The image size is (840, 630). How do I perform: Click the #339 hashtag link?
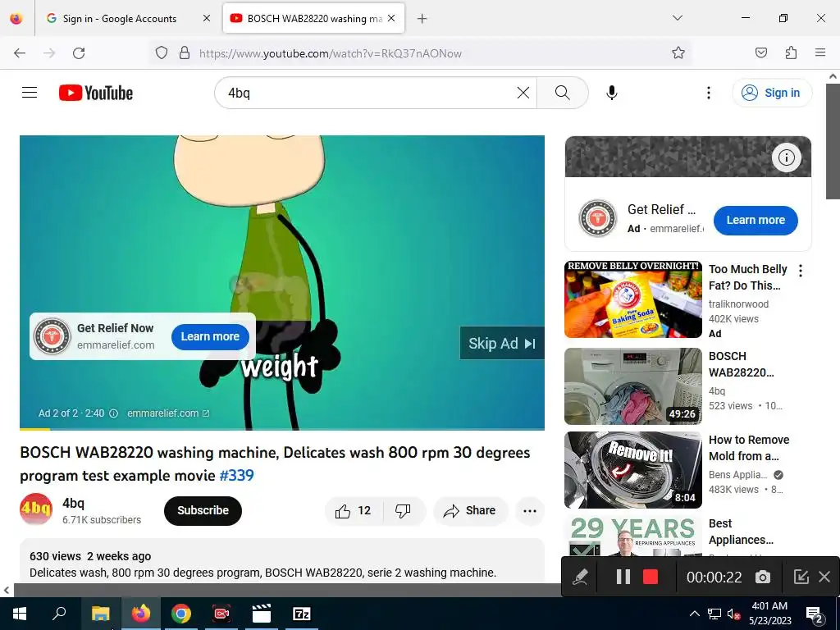click(x=236, y=476)
